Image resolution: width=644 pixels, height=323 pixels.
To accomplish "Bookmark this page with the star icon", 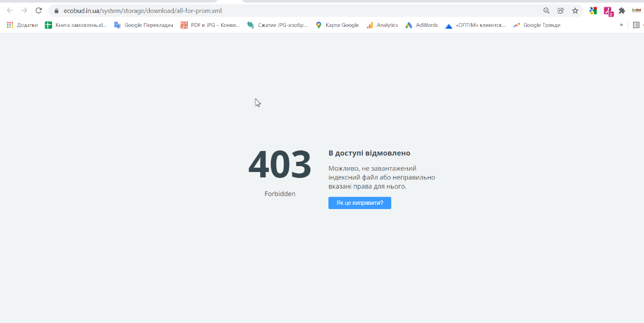I will point(575,10).
